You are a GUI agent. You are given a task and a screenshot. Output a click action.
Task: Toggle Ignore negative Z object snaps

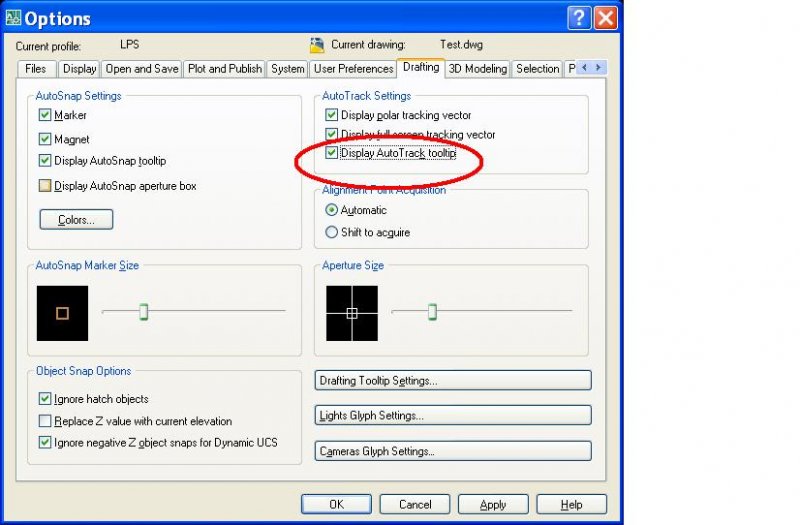coord(45,442)
